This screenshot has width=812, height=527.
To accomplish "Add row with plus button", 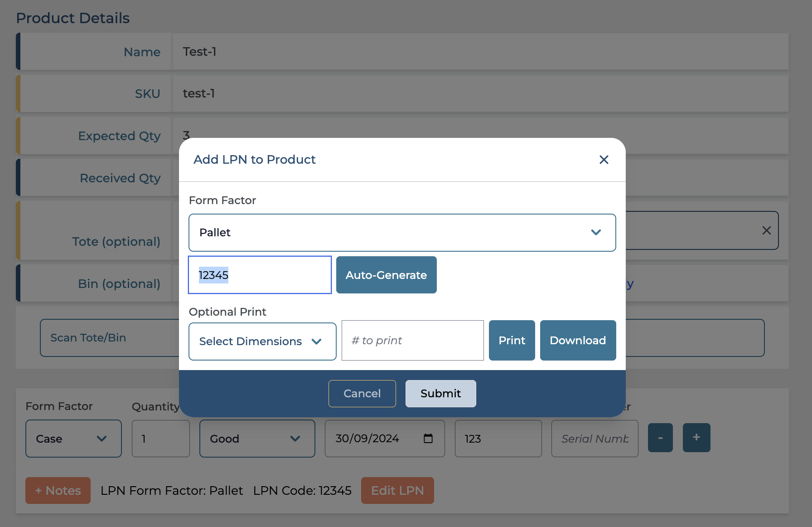I will pyautogui.click(x=696, y=438).
